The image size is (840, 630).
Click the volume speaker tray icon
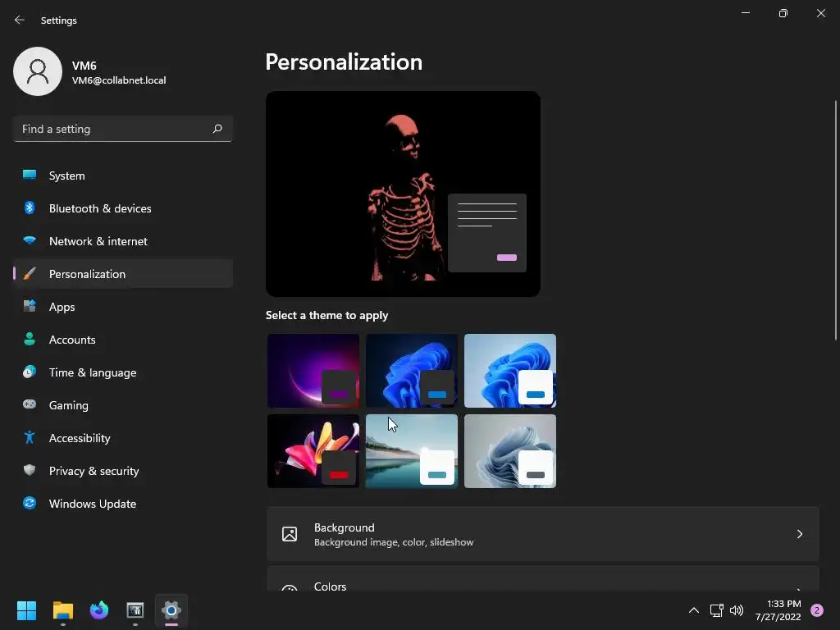[x=737, y=610]
